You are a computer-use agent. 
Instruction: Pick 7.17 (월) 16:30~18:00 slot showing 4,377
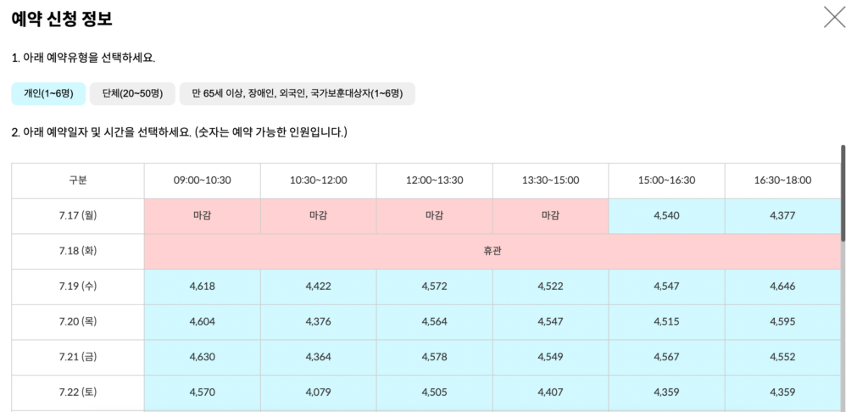click(782, 216)
